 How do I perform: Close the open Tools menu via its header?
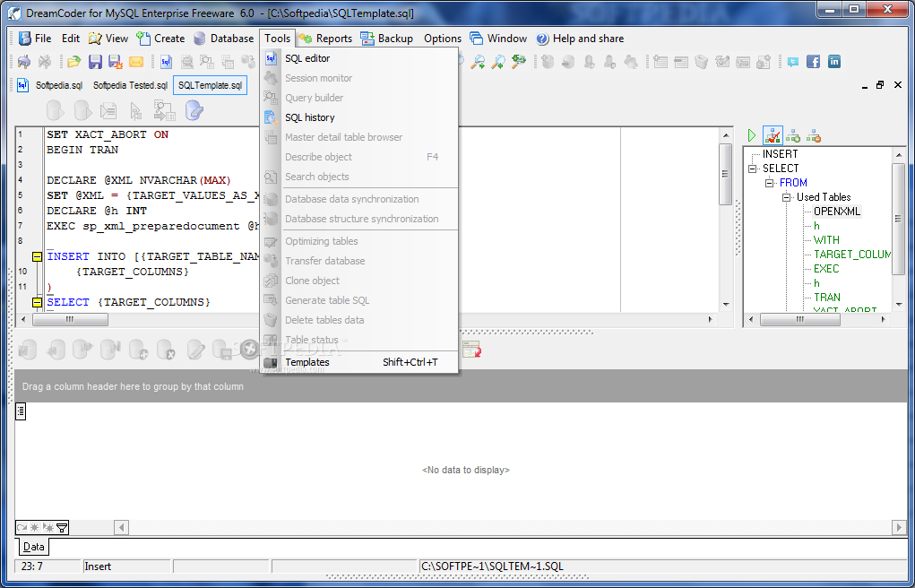[277, 39]
